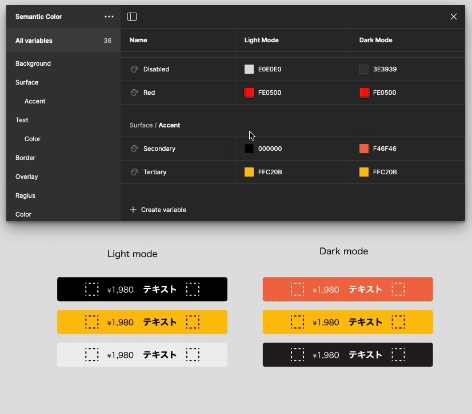The height and width of the screenshot is (414, 472).
Task: Close the variables window
Action: [454, 17]
